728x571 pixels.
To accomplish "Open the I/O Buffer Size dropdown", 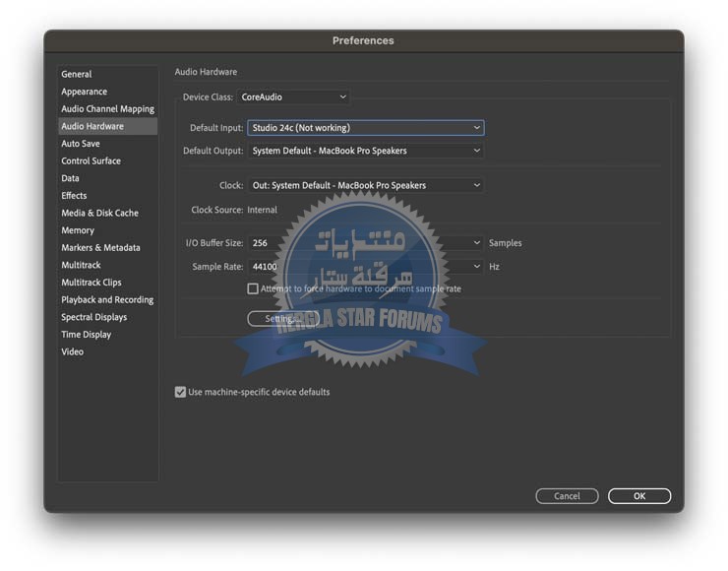I will coord(365,243).
